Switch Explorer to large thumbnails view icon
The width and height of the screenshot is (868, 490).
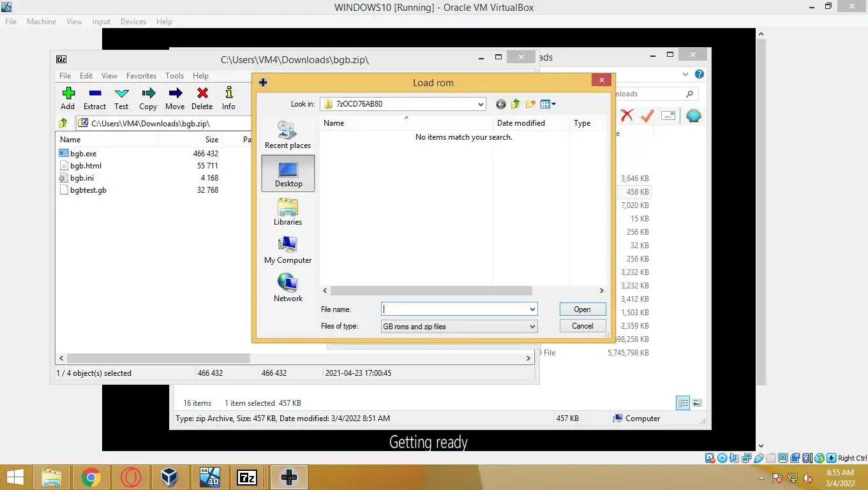pyautogui.click(x=697, y=403)
